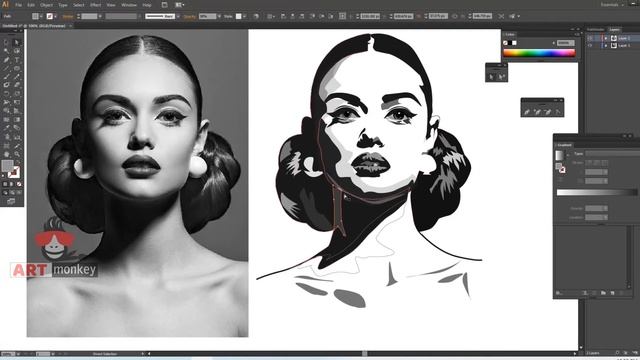Viewport: 640px width, 360px height.
Task: Click Add Anchor Point tool in floating pen panel
Action: (537, 111)
